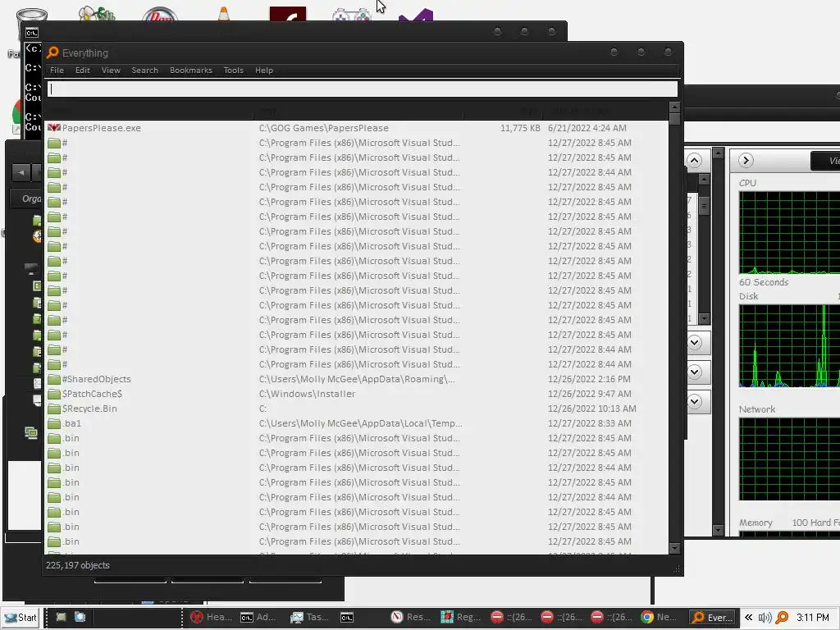The image size is (840, 630).
Task: Click the path C:\GOG Games\PapersPlease
Action: point(323,128)
